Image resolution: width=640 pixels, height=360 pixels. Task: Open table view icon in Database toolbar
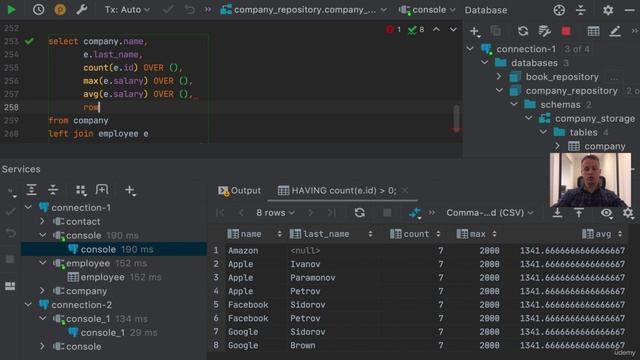pos(593,31)
